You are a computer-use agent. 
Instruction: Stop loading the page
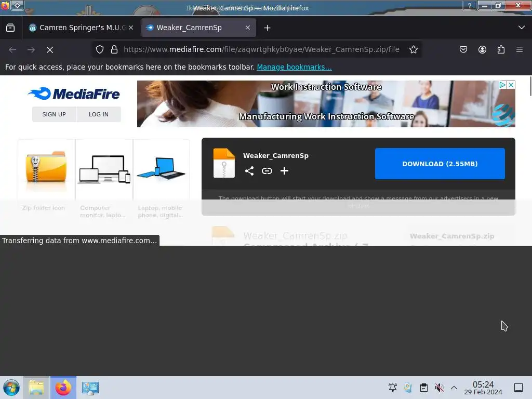[50, 50]
